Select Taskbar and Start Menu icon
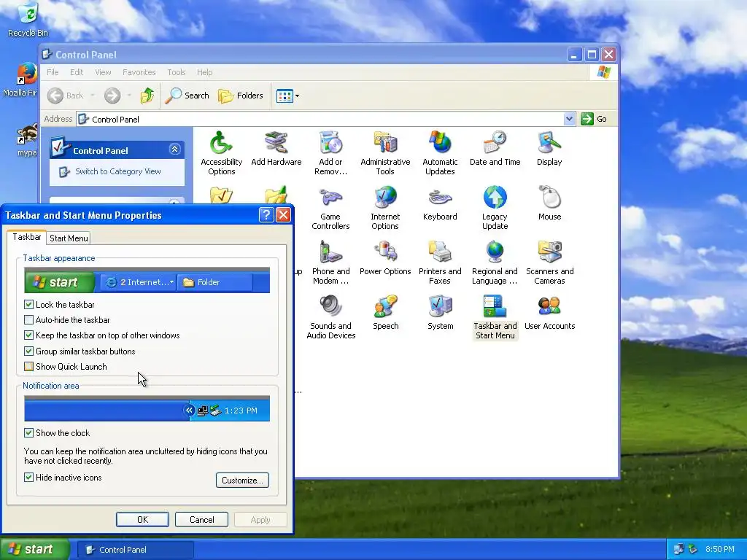The width and height of the screenshot is (747, 560). point(495,318)
